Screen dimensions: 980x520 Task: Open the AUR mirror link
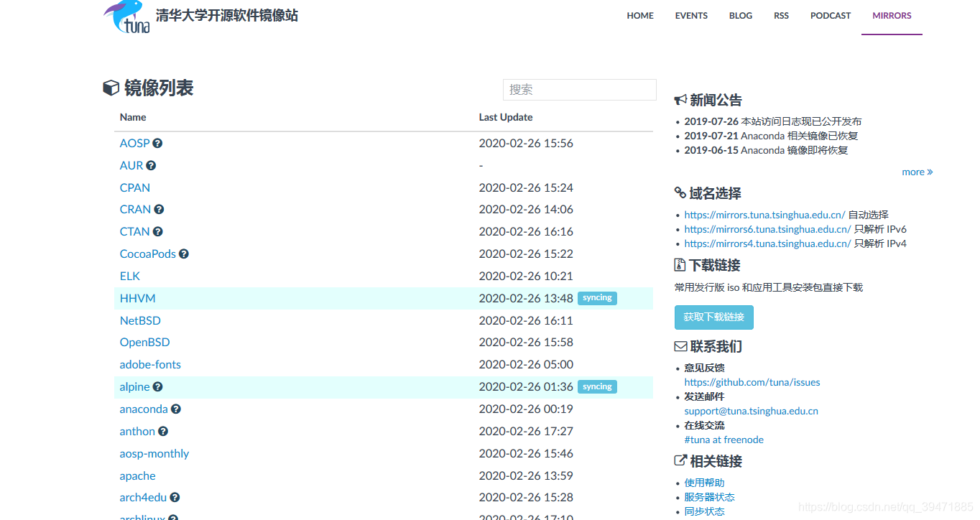[131, 166]
